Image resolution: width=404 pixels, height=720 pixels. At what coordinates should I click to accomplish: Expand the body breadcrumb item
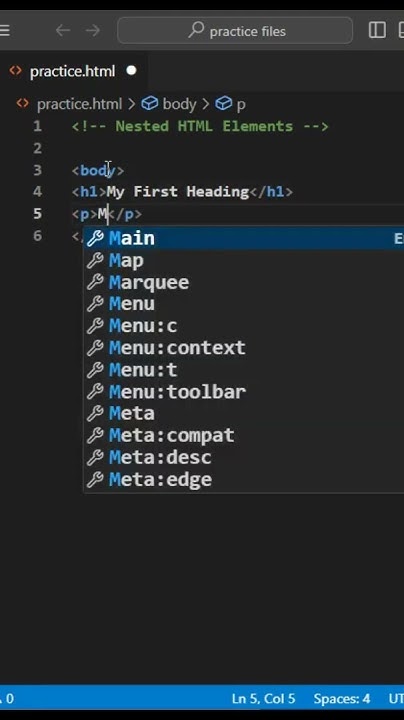tap(180, 104)
